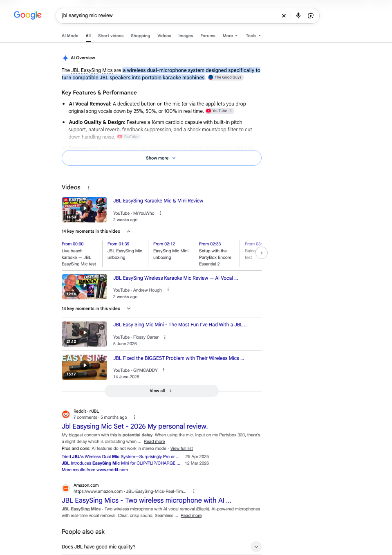
Task: Open The Good Guys source chip
Action: (x=225, y=77)
